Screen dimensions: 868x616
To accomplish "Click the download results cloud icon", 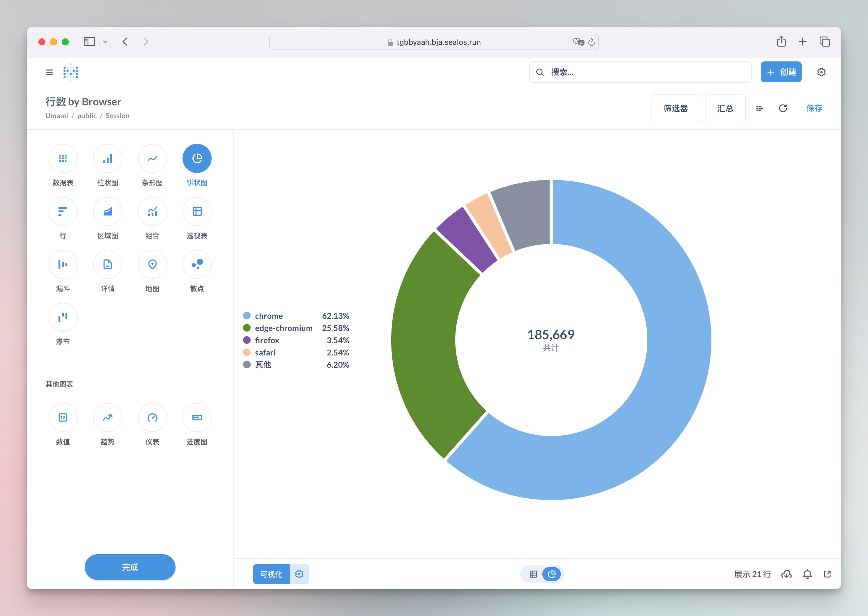I will (x=786, y=574).
